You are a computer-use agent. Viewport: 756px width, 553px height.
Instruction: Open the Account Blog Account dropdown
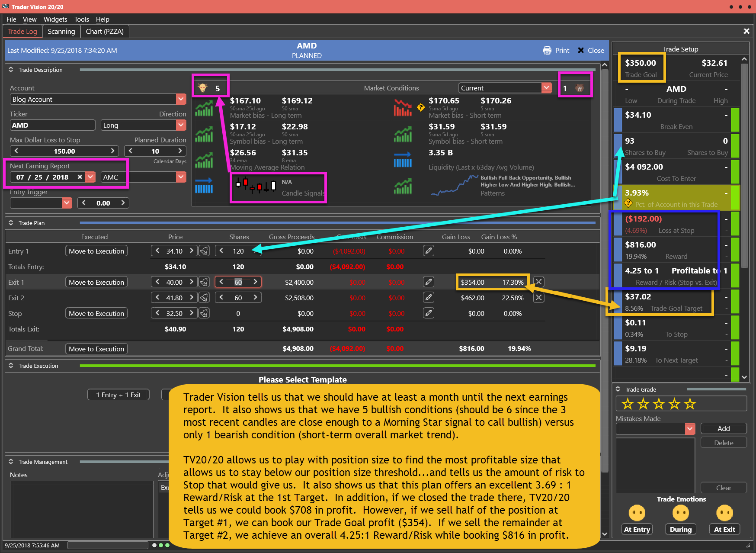pos(181,99)
